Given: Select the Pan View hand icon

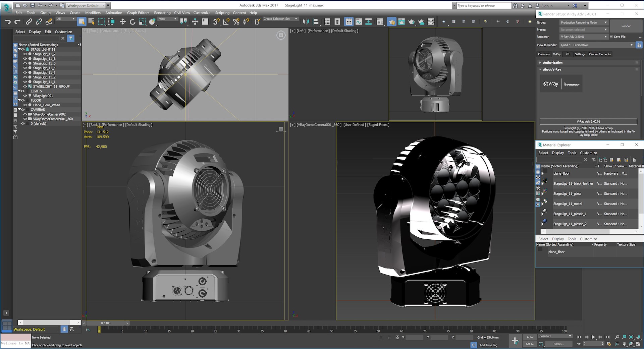Looking at the screenshot, I should point(624,344).
